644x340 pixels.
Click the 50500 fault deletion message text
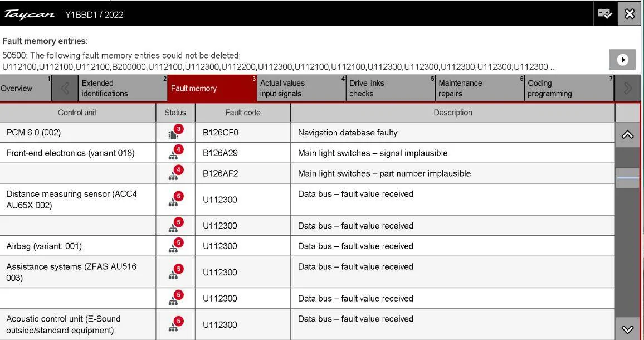click(279, 61)
